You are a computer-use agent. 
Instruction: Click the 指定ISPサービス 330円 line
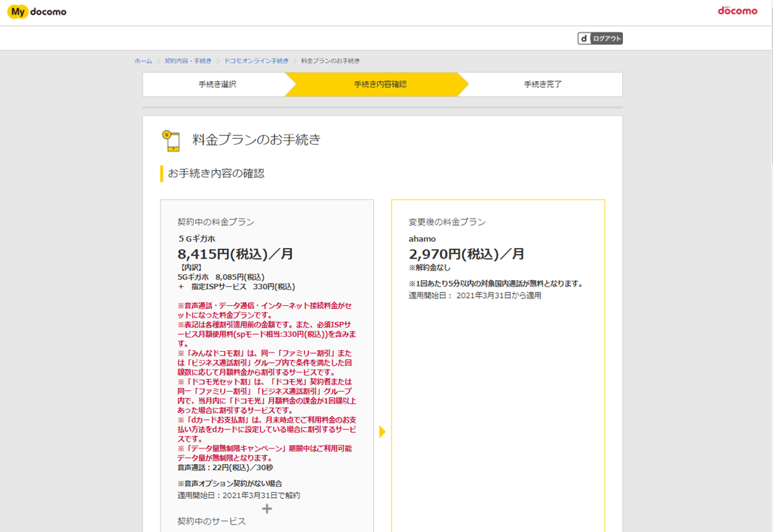pyautogui.click(x=236, y=287)
